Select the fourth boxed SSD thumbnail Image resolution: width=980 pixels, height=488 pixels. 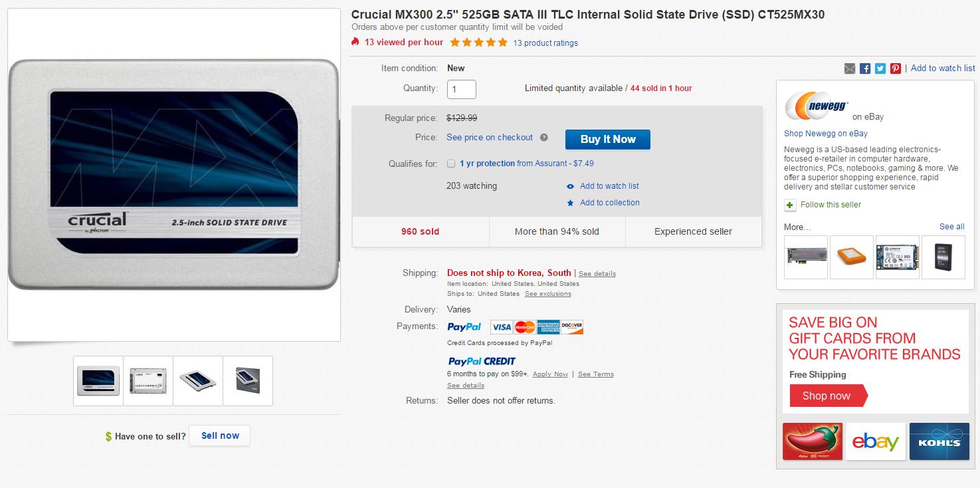(248, 381)
